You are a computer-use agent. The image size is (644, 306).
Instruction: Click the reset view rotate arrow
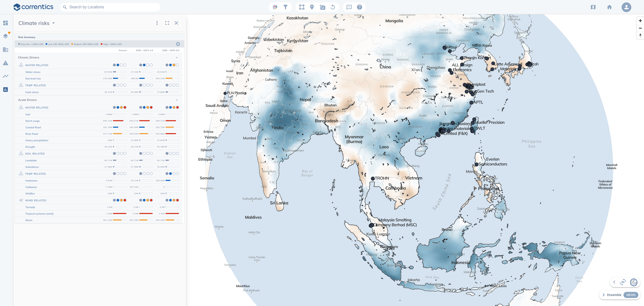coord(333,7)
